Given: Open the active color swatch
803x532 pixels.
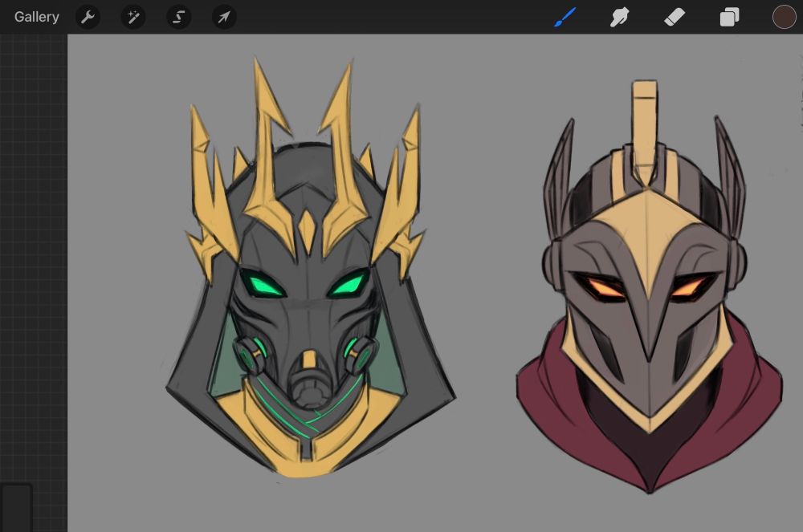Looking at the screenshot, I should [x=784, y=17].
